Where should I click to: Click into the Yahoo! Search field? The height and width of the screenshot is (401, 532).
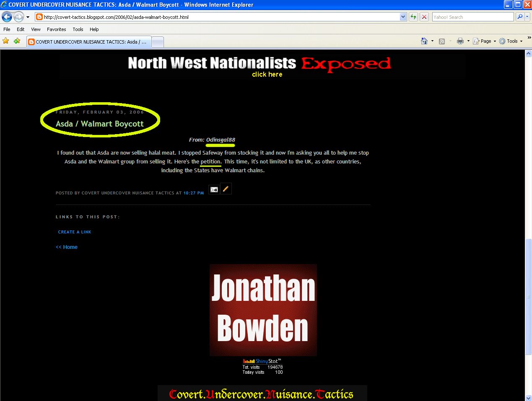point(472,17)
